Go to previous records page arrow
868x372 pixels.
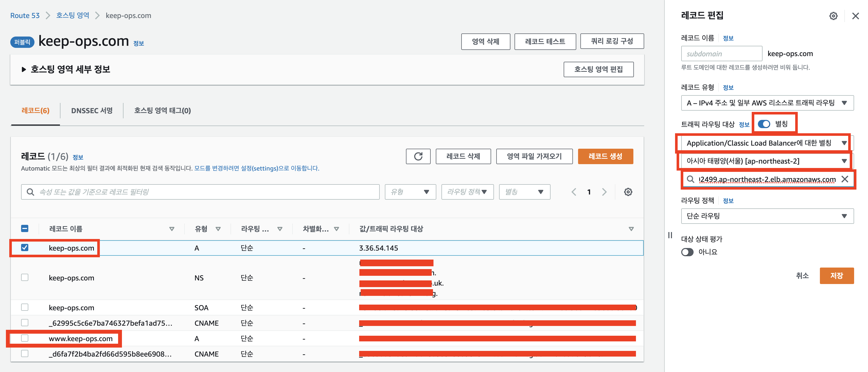[x=574, y=192]
